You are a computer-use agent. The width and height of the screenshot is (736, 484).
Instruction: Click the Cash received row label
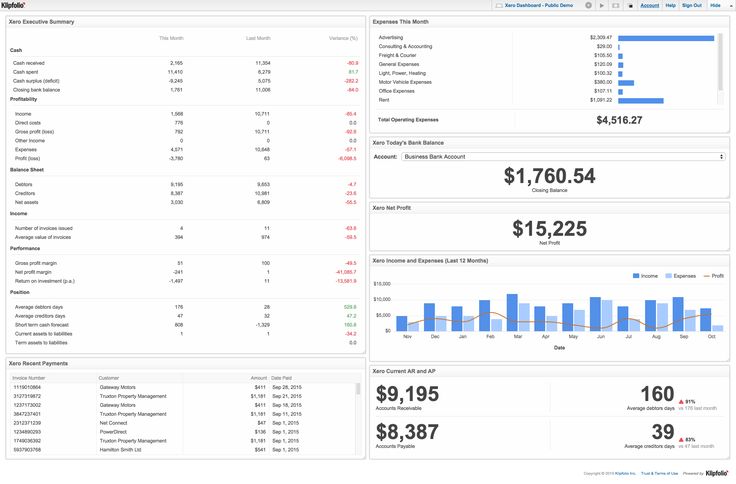(29, 63)
